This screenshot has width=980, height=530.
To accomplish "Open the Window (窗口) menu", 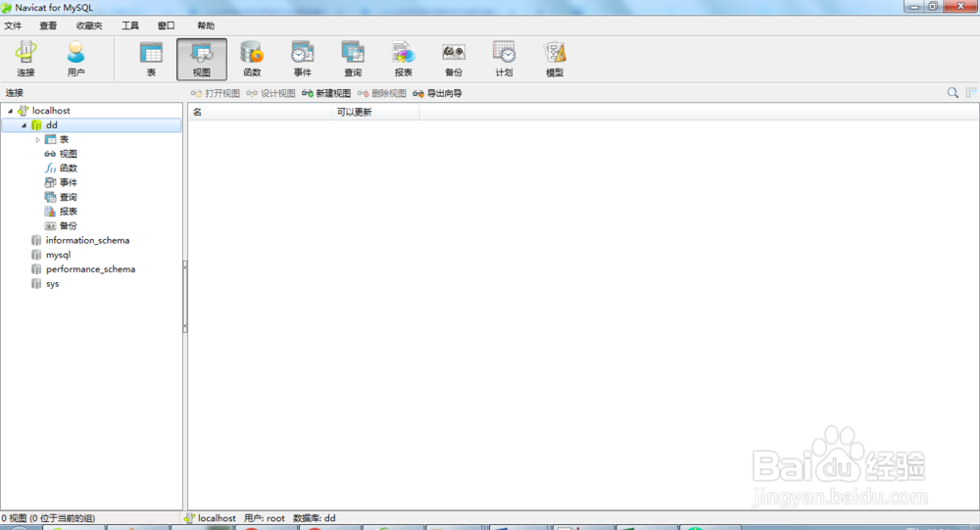I will pyautogui.click(x=167, y=25).
